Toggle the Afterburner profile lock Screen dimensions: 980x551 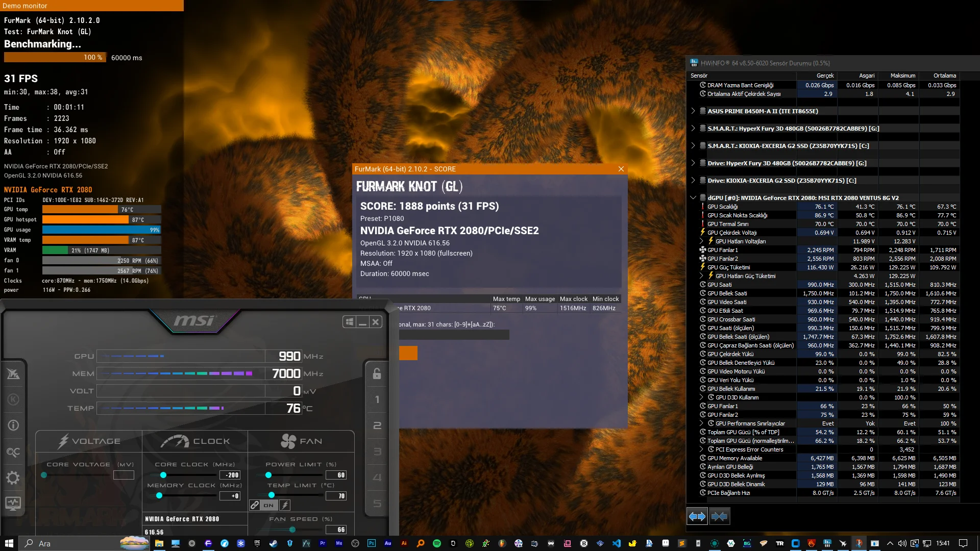[377, 374]
